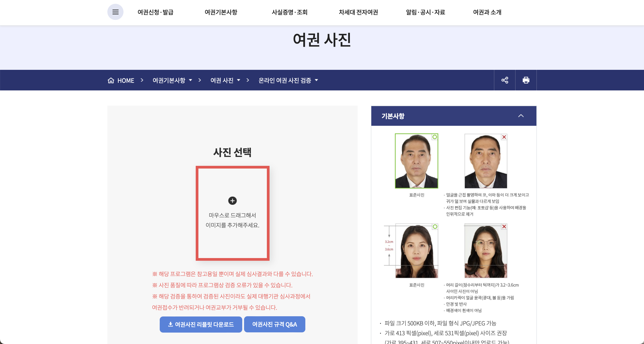
Task: Click the 여권사진 리플릿 다운로드 button
Action: pos(201,324)
